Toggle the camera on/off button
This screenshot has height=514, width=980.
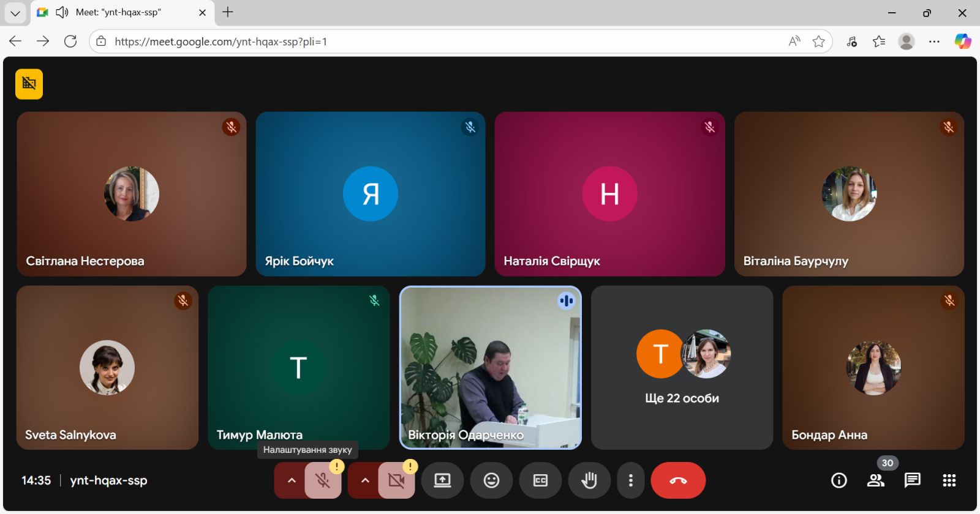pos(396,480)
